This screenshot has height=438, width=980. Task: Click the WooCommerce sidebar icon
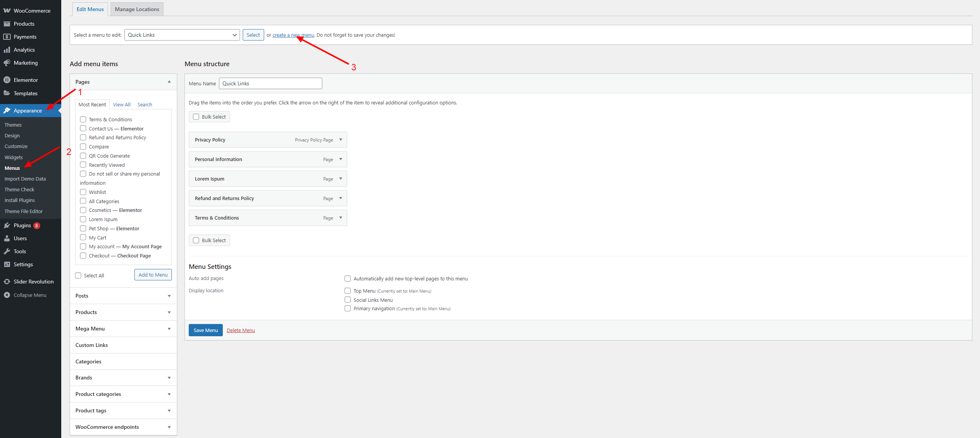pyautogui.click(x=7, y=11)
